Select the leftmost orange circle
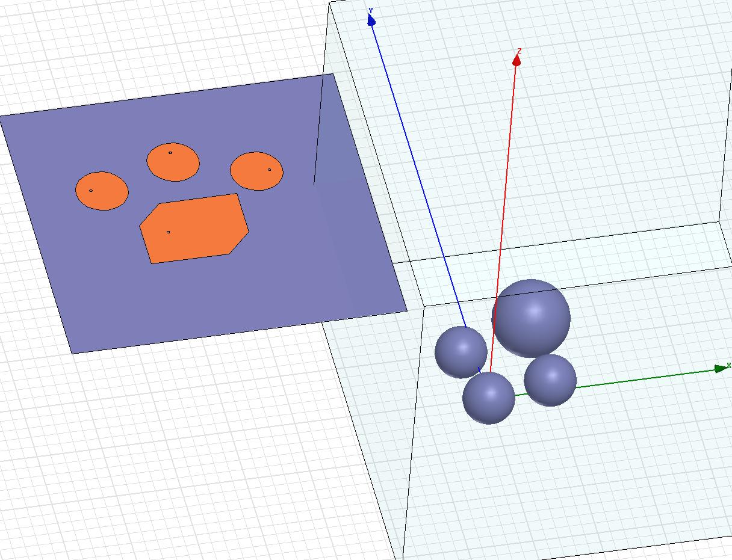Screen dimensions: 732x560 102,191
